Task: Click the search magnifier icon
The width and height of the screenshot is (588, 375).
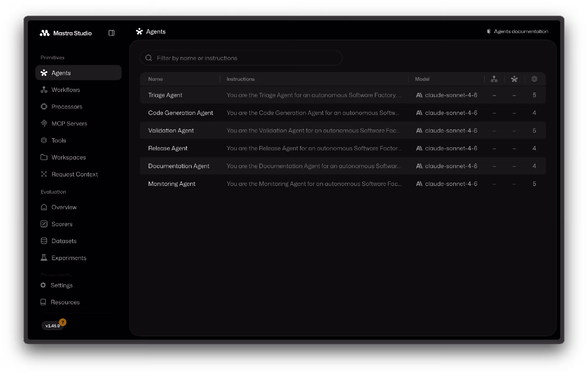Action: [x=149, y=58]
